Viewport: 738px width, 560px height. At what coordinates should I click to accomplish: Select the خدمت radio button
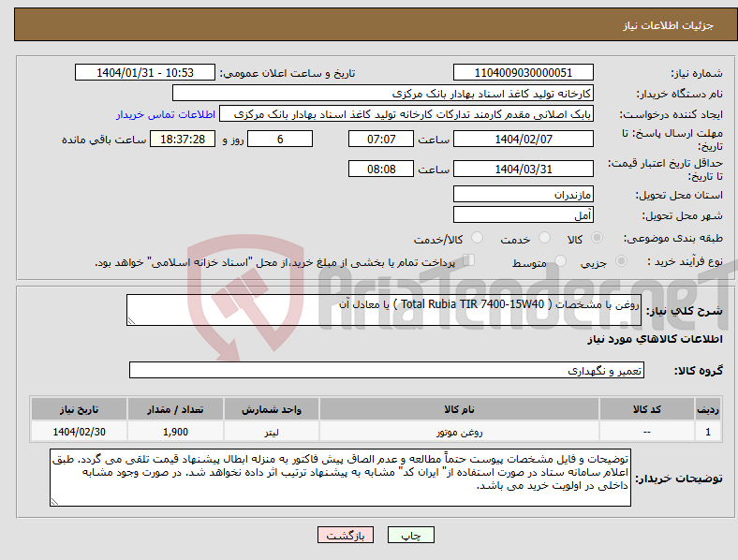[x=544, y=238]
